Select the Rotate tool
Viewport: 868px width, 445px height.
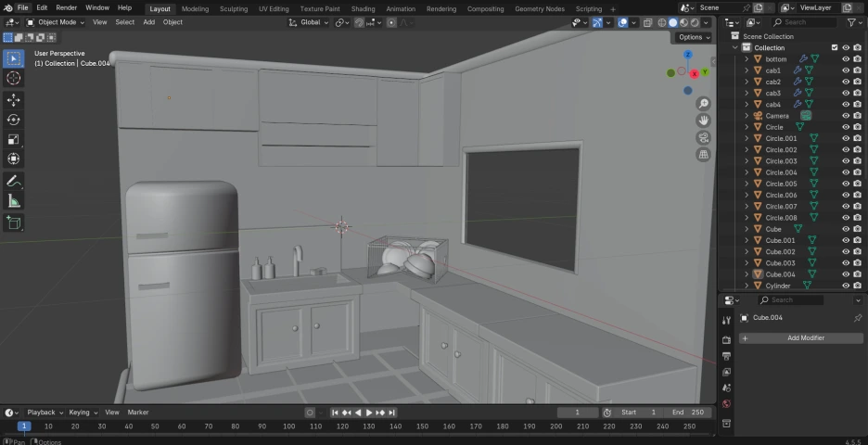(14, 120)
